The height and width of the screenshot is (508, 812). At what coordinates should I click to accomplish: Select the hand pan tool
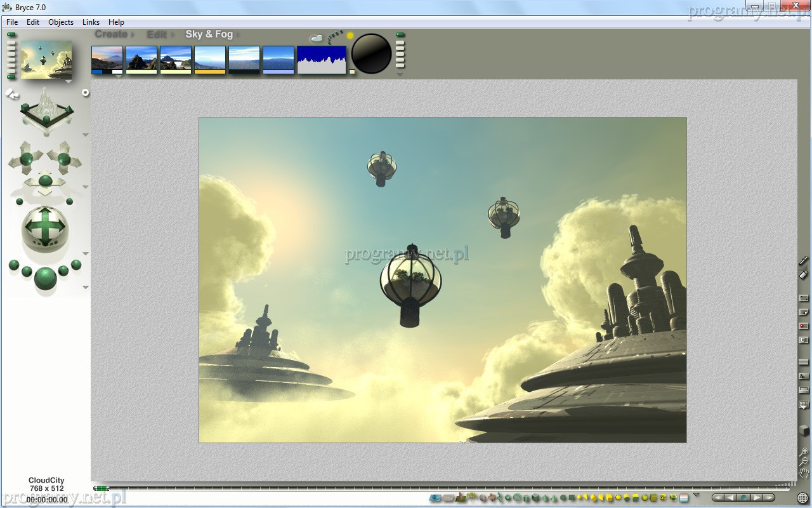[x=804, y=472]
